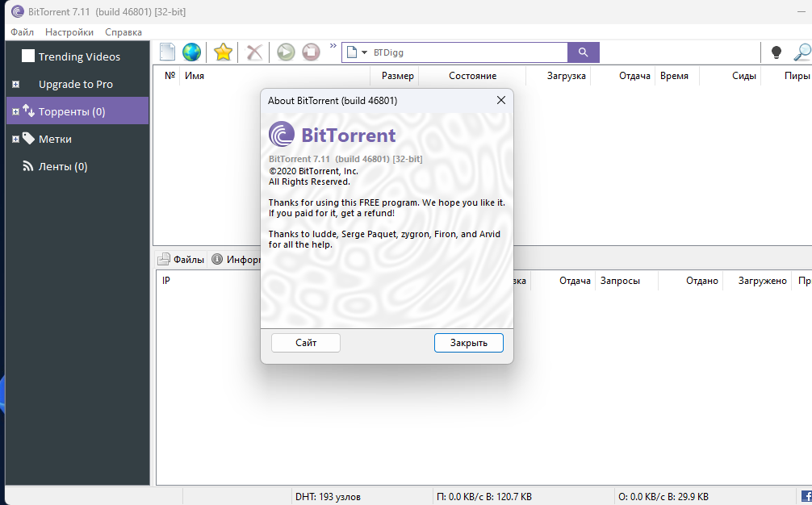Expand the Метки tree node
Screen dimensions: 812x505
tap(15, 139)
